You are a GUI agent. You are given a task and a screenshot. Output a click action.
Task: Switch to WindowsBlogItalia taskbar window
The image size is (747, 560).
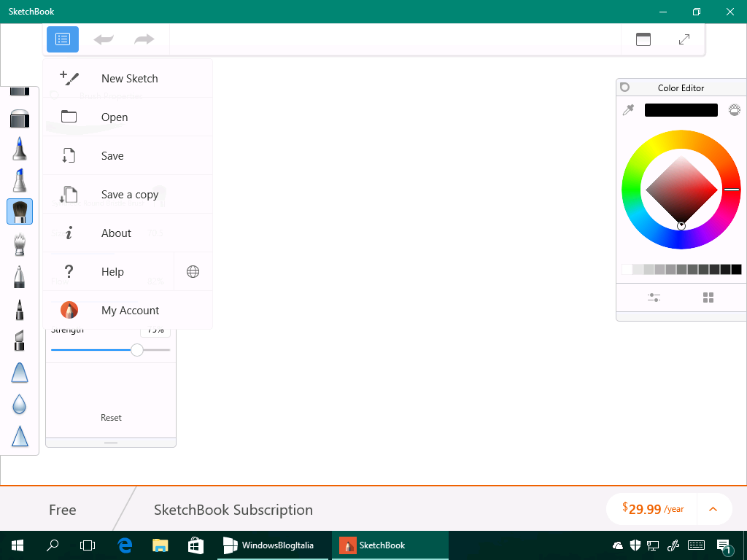(x=273, y=545)
